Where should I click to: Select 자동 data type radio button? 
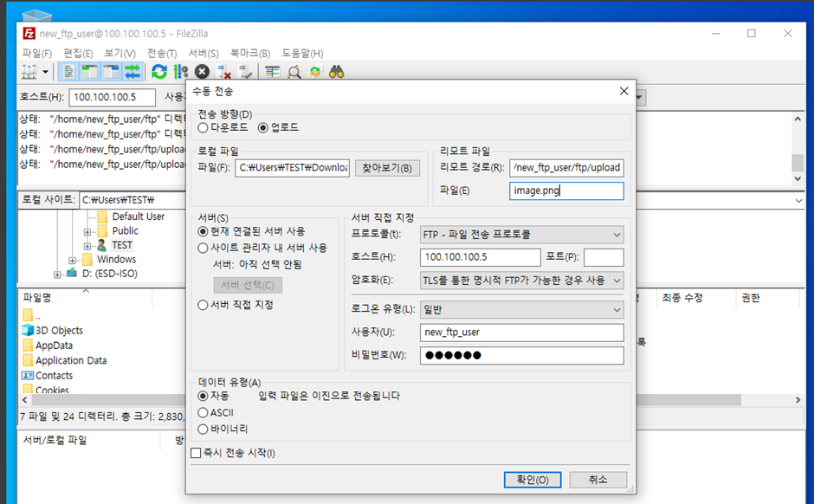click(203, 396)
